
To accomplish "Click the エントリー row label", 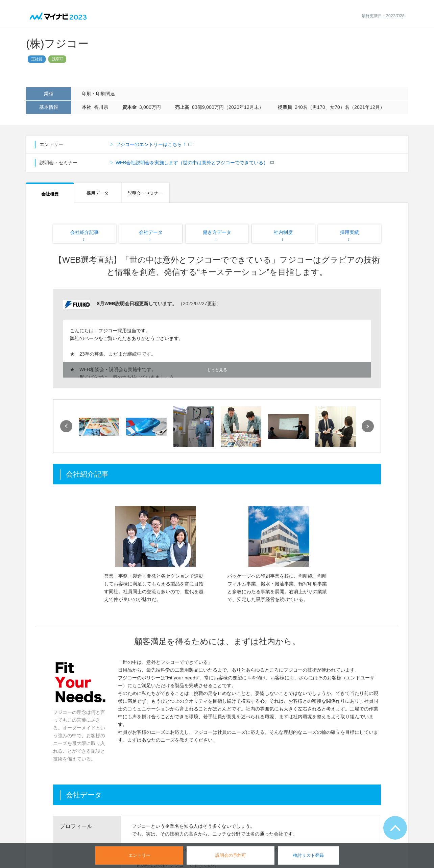I will click(x=51, y=144).
